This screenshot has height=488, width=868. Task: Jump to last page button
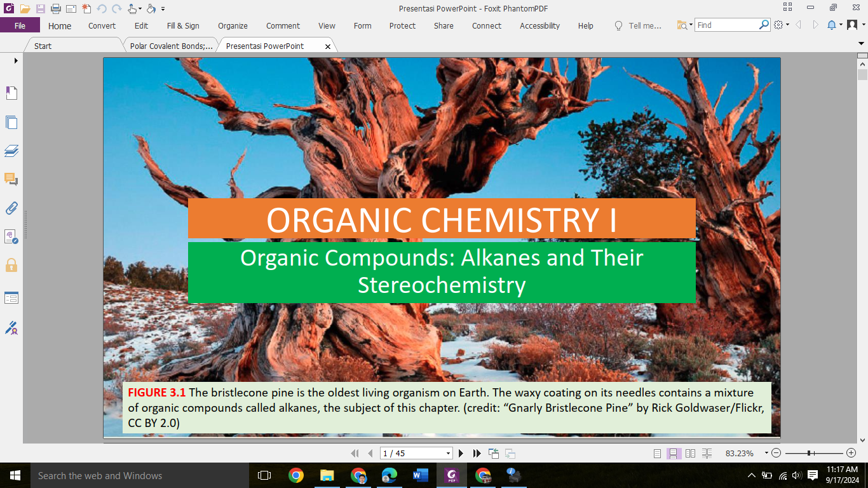(477, 453)
